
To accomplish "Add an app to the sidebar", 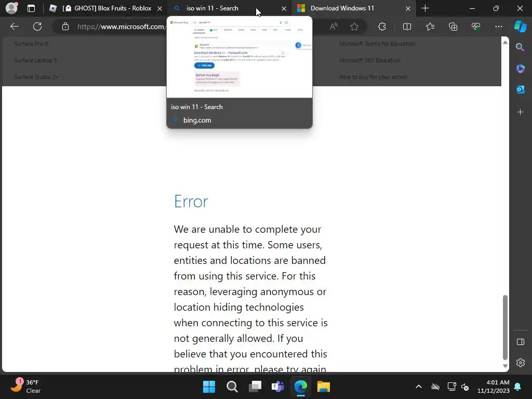I will 520,112.
